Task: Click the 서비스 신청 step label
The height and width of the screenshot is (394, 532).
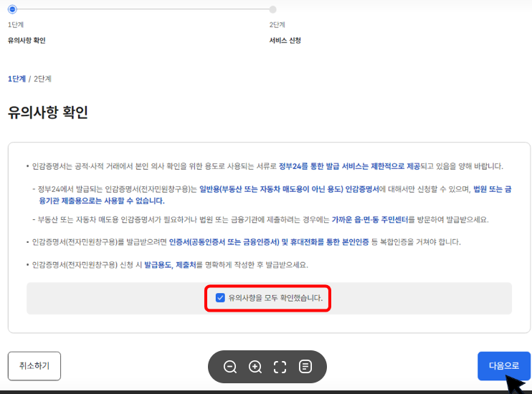Action: [x=285, y=40]
